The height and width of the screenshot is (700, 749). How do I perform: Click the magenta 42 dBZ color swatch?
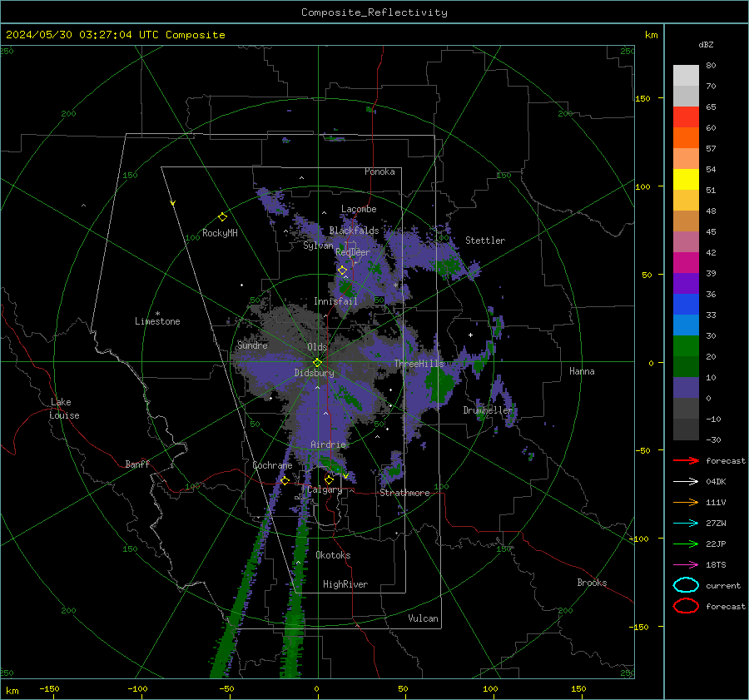(686, 262)
